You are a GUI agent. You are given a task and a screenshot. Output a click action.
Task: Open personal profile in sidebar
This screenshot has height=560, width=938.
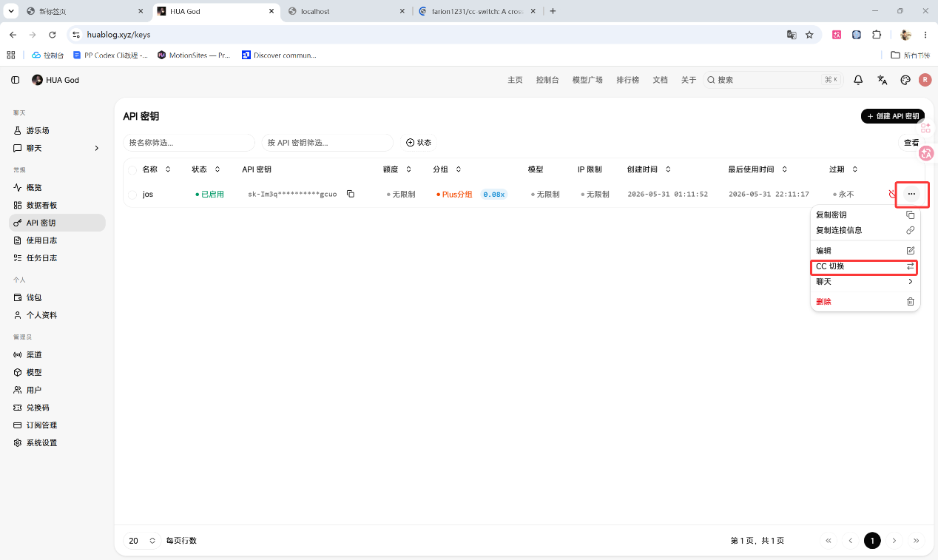[x=57, y=315]
